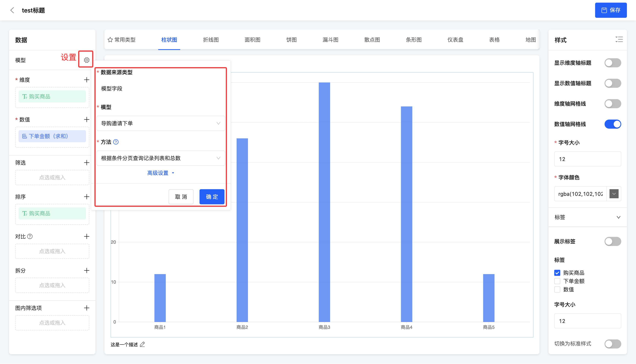Select the 饼图 chart type tab

291,40
